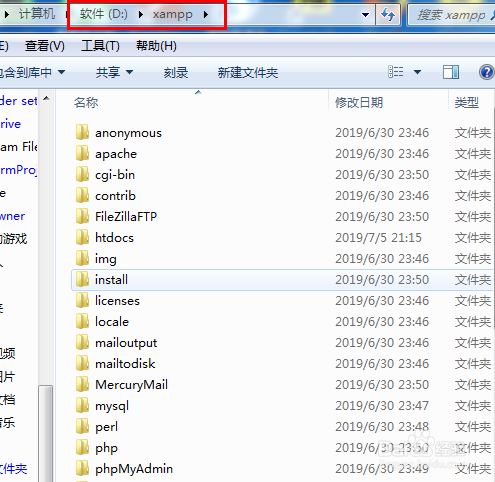Open the 查看(V) menu
Viewport: 495px width, 482px height.
point(45,46)
